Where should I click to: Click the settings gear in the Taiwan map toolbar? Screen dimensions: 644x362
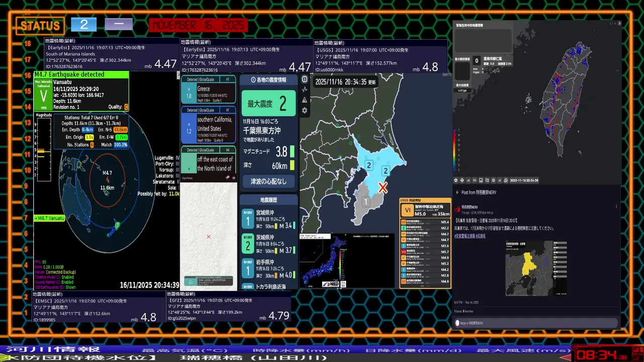coord(456,180)
